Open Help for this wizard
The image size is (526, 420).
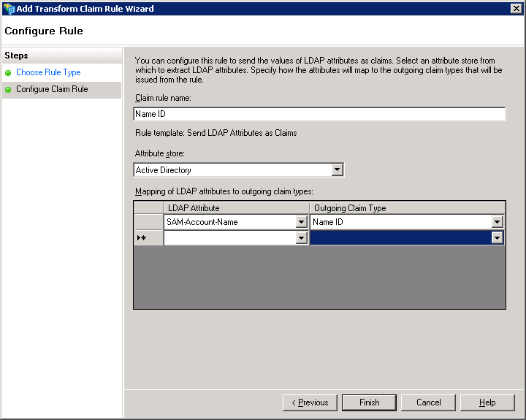tap(487, 402)
